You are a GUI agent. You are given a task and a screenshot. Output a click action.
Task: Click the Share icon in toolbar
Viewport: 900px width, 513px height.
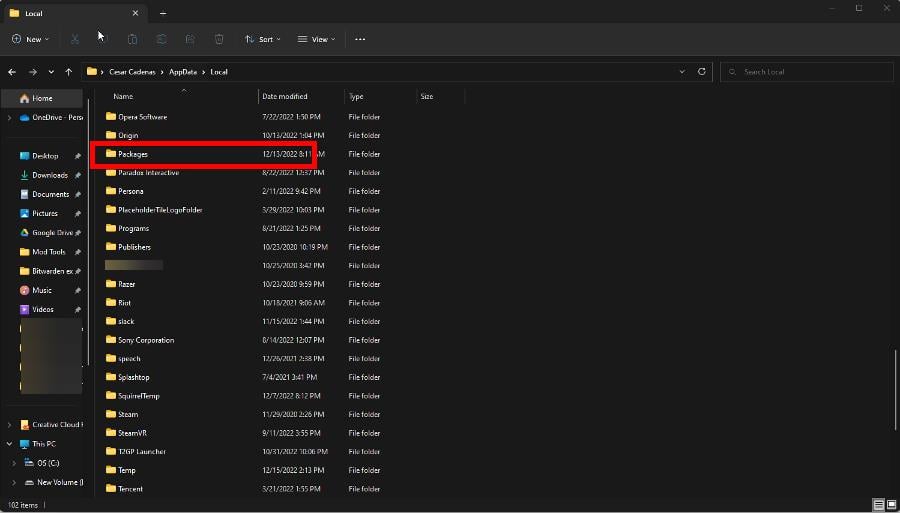pos(190,40)
